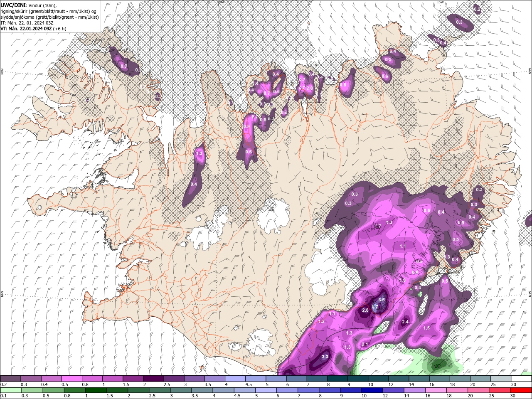Click the 15W longitude label at top
This screenshot has height=399, width=532.
440,2
